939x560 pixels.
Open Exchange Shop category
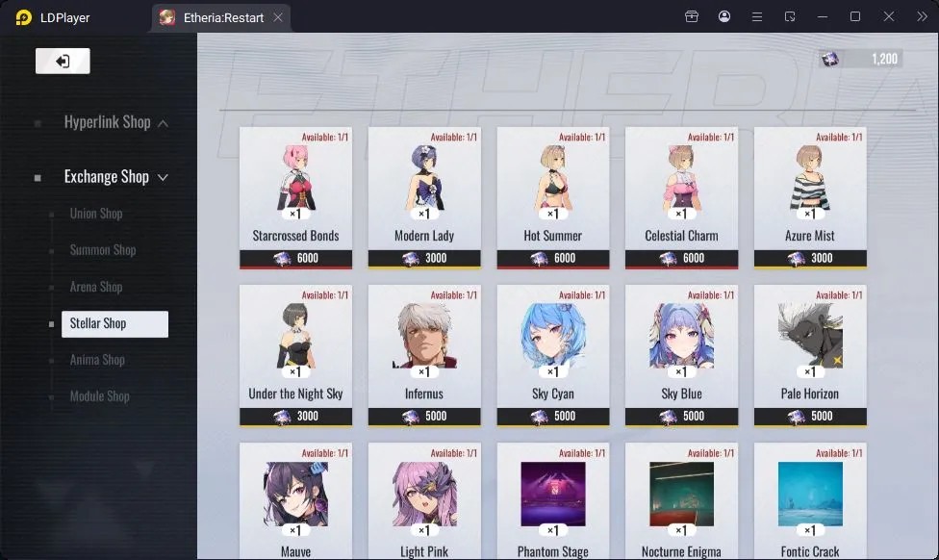pyautogui.click(x=107, y=177)
